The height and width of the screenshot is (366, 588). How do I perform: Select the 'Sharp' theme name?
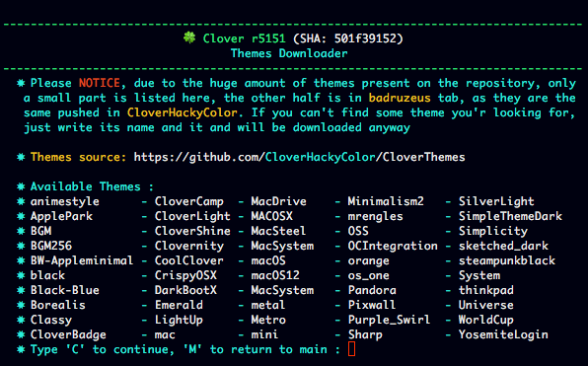(365, 334)
